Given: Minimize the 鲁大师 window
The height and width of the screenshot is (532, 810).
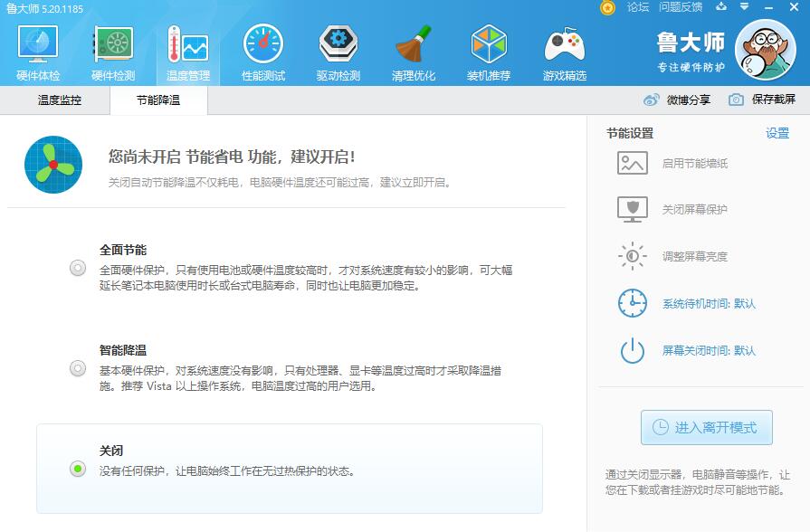Looking at the screenshot, I should [x=768, y=8].
